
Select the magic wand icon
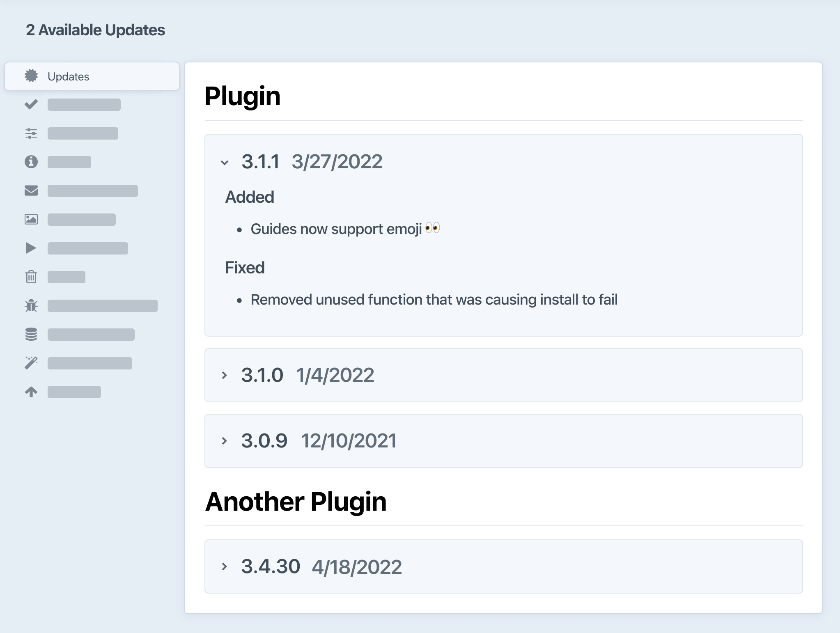coord(31,363)
